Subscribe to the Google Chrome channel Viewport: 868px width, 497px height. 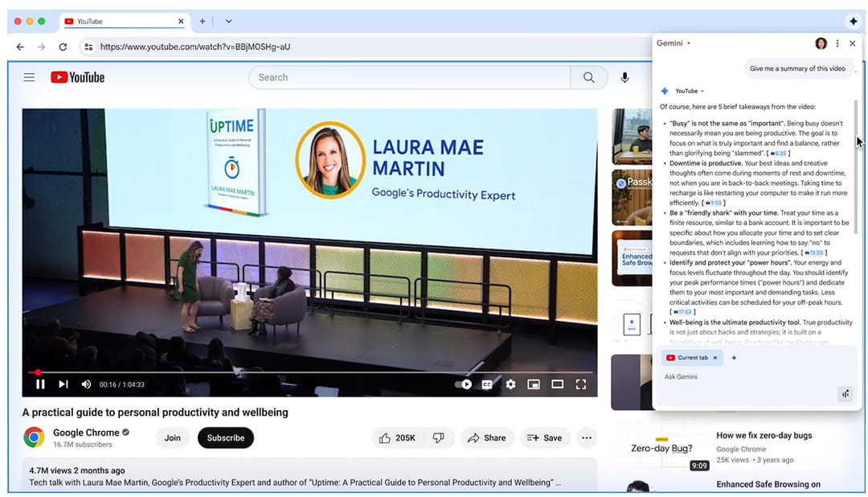225,437
